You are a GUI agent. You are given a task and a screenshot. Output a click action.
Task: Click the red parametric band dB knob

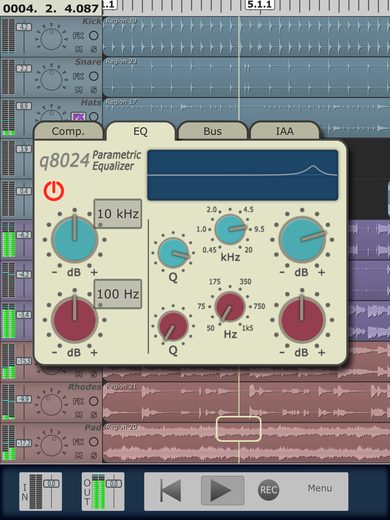coord(302,319)
